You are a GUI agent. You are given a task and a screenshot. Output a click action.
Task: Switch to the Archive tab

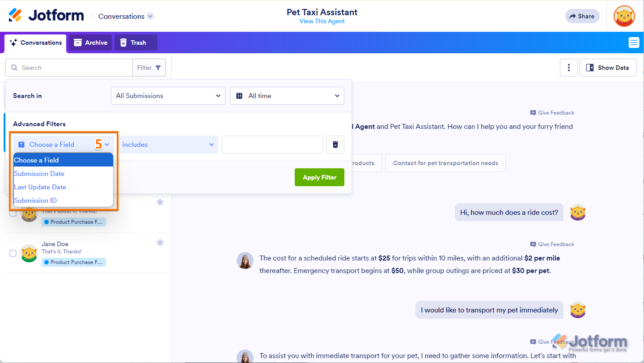pyautogui.click(x=90, y=43)
